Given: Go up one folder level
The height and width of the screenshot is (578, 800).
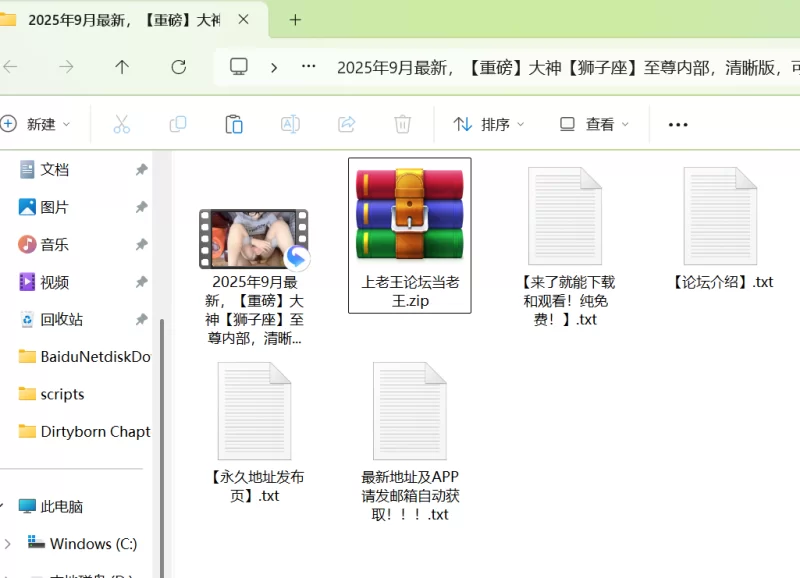Looking at the screenshot, I should tap(122, 67).
